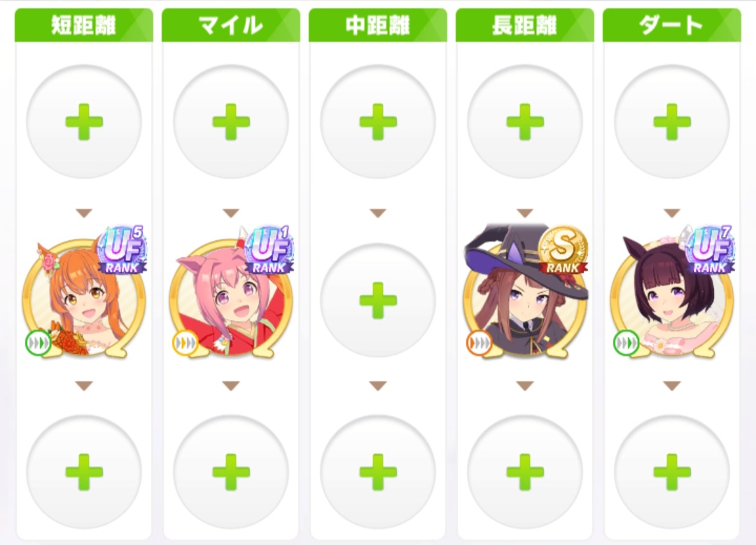756x545 pixels.
Task: Add character to bottom slot under ダート
Action: tap(671, 471)
